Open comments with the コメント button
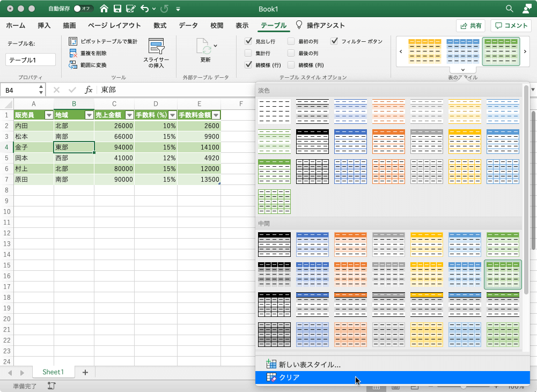Viewport: 537px width, 392px height. [512, 25]
